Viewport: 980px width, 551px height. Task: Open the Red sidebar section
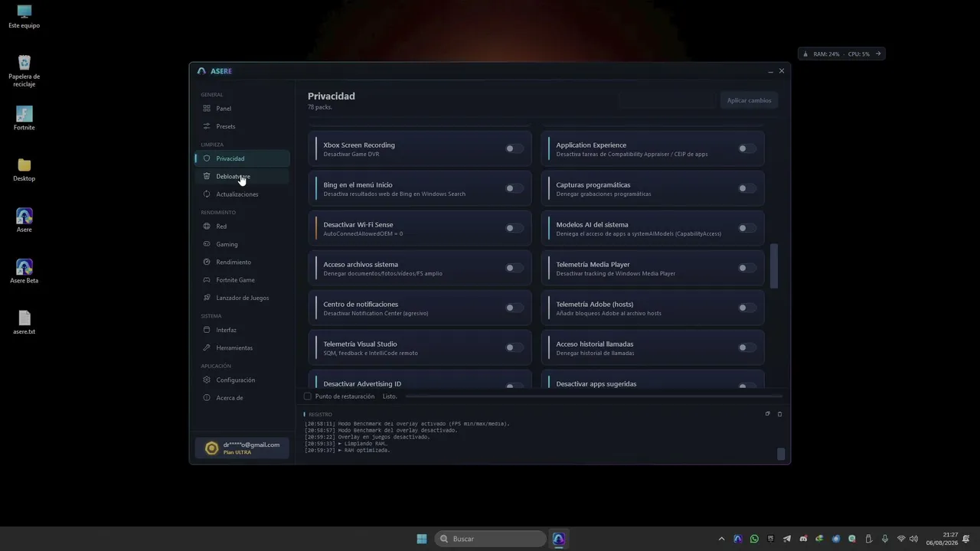click(242, 227)
